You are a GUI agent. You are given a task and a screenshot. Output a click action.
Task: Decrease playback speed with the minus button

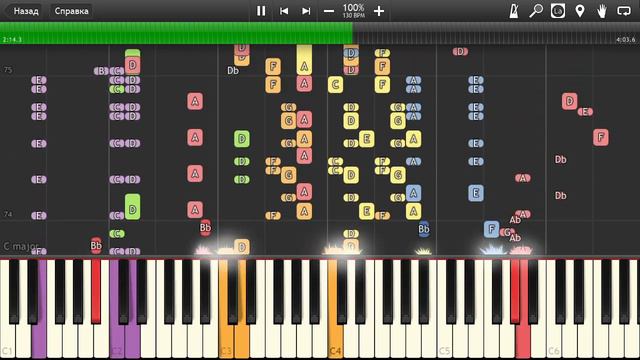(329, 11)
